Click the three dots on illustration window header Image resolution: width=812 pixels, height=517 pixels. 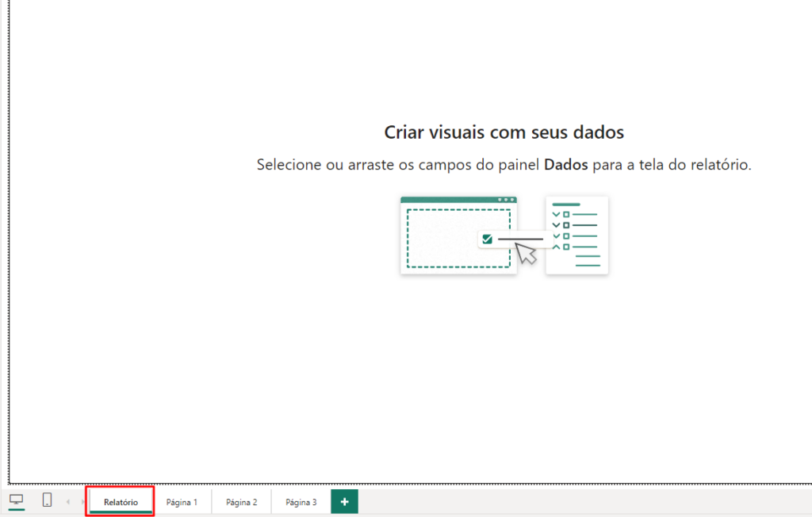pyautogui.click(x=505, y=200)
